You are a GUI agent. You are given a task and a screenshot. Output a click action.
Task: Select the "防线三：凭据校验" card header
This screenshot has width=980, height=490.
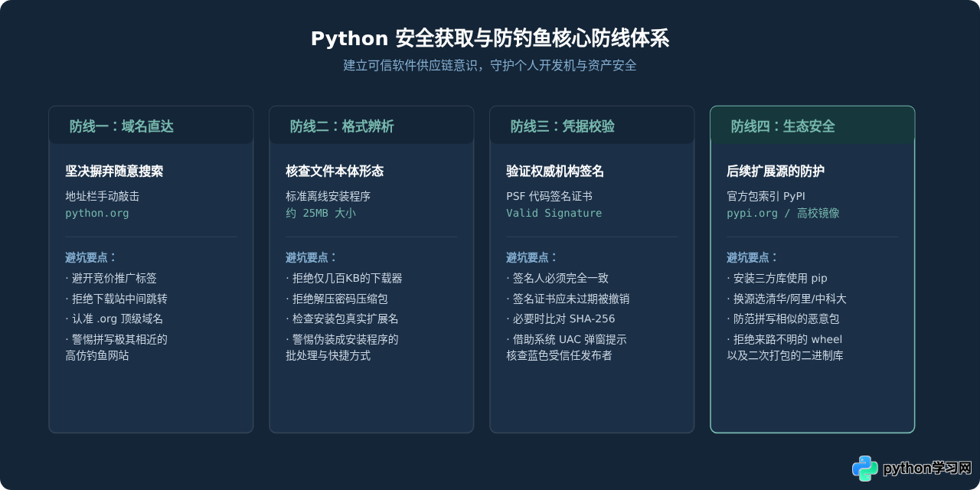tap(592, 126)
